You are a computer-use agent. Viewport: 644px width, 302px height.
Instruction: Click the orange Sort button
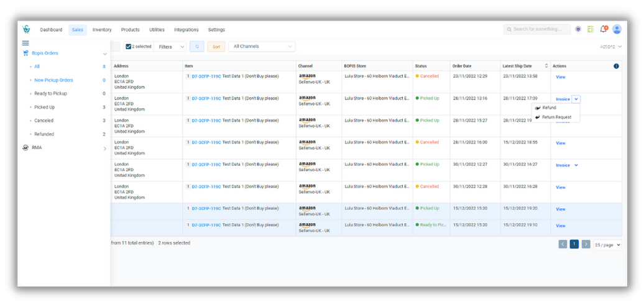coord(216,47)
